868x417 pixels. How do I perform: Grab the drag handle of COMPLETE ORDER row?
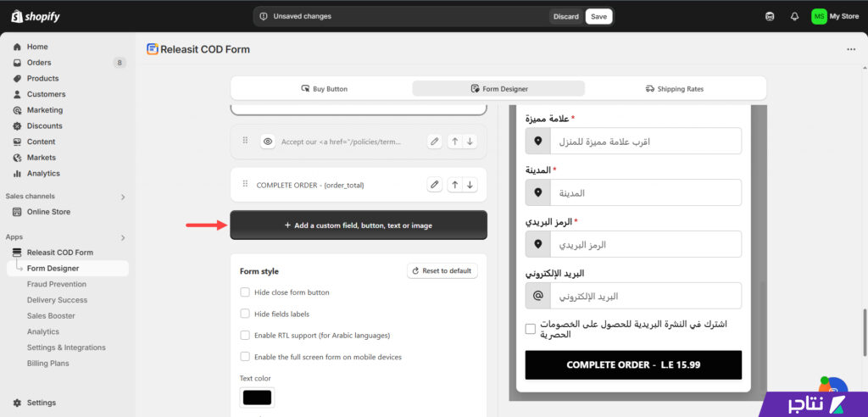click(x=245, y=184)
